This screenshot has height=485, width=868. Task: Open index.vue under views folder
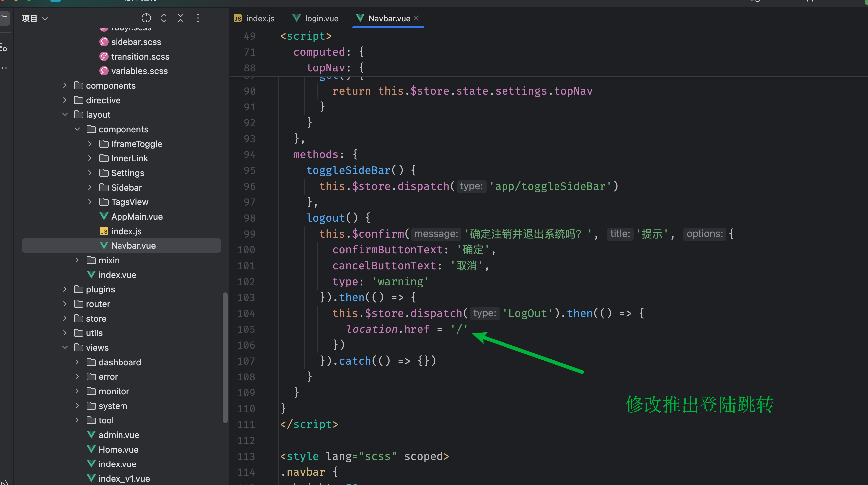pos(117,464)
